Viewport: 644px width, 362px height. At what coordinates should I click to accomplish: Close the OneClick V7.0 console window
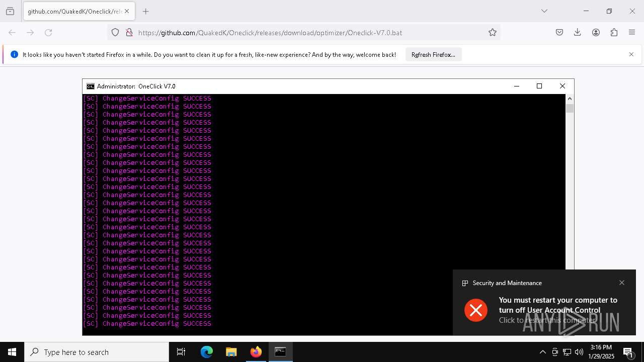[x=562, y=86]
